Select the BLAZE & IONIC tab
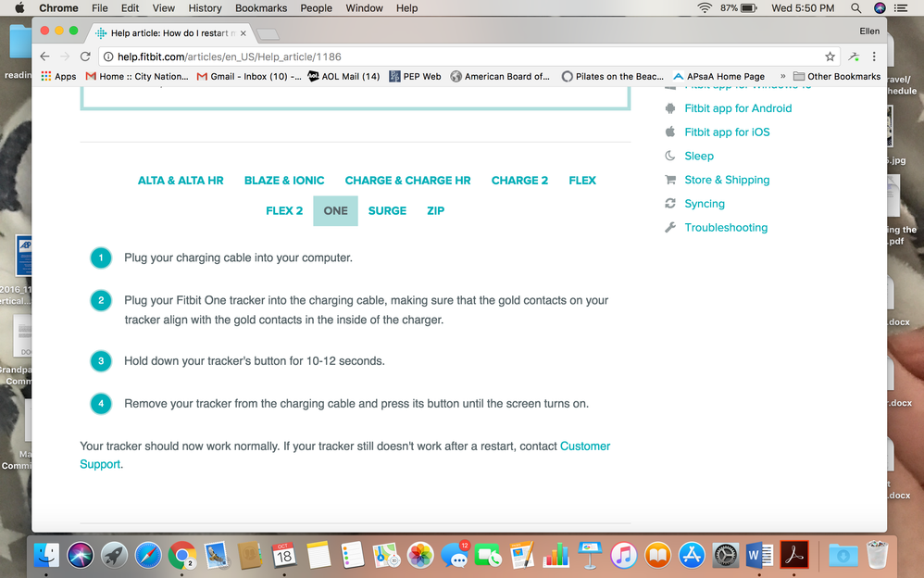 click(284, 181)
